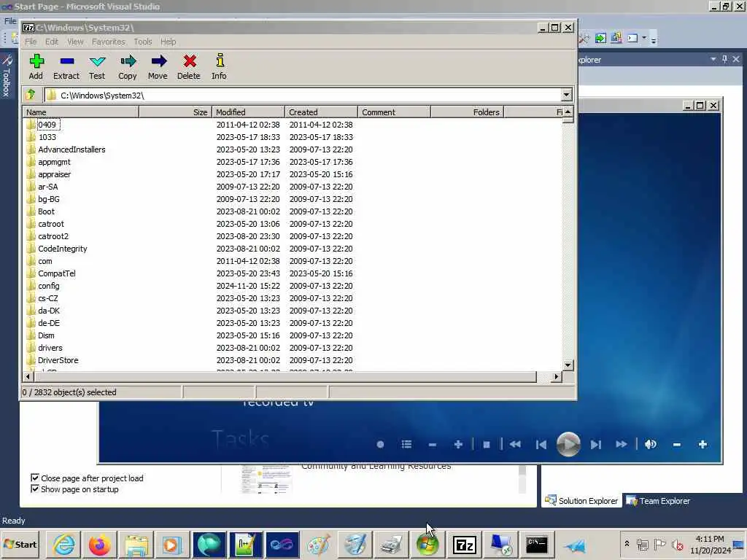Screen dimensions: 747x560
Task: Open 7-Zip File menu
Action: tap(31, 42)
